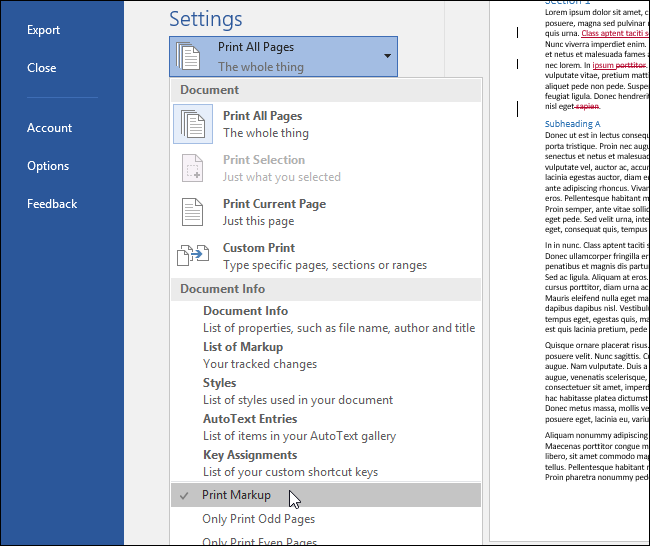Viewport: 650px width, 546px height.
Task: Select Document Info from the list
Action: (x=245, y=311)
